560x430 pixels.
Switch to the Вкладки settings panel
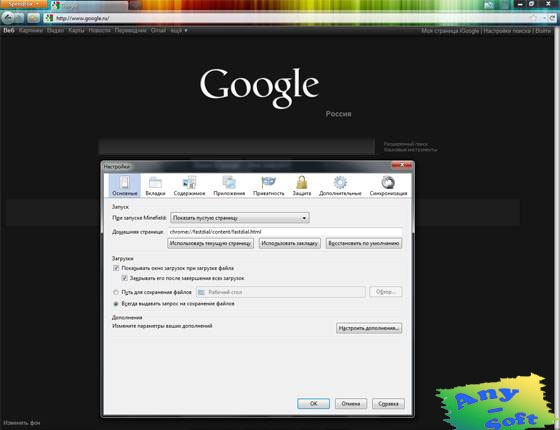click(x=155, y=186)
